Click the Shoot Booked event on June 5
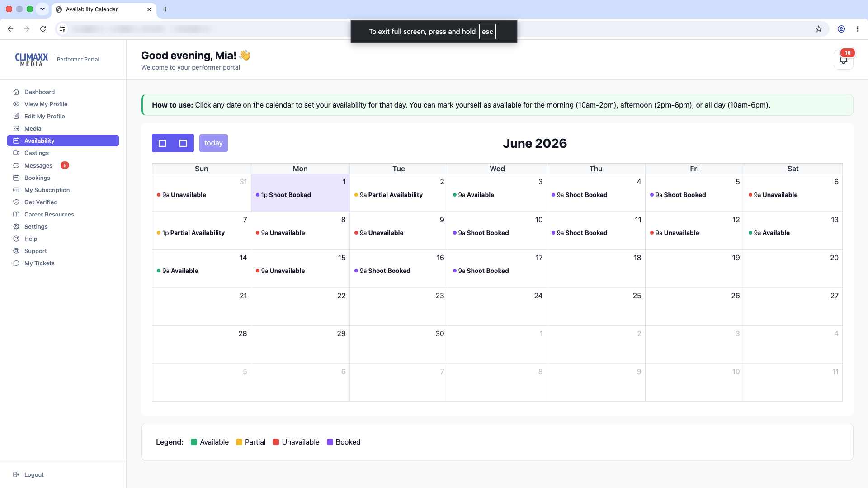Viewport: 868px width, 488px height. click(x=694, y=195)
